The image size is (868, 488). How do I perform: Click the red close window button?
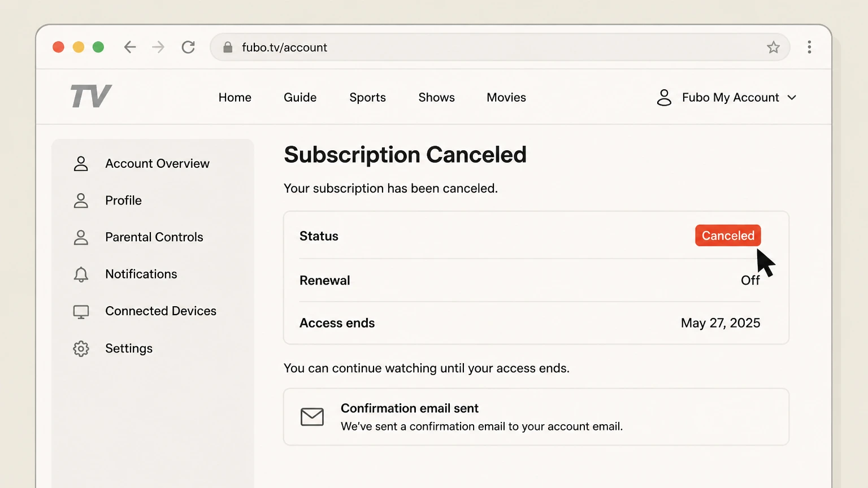tap(58, 47)
